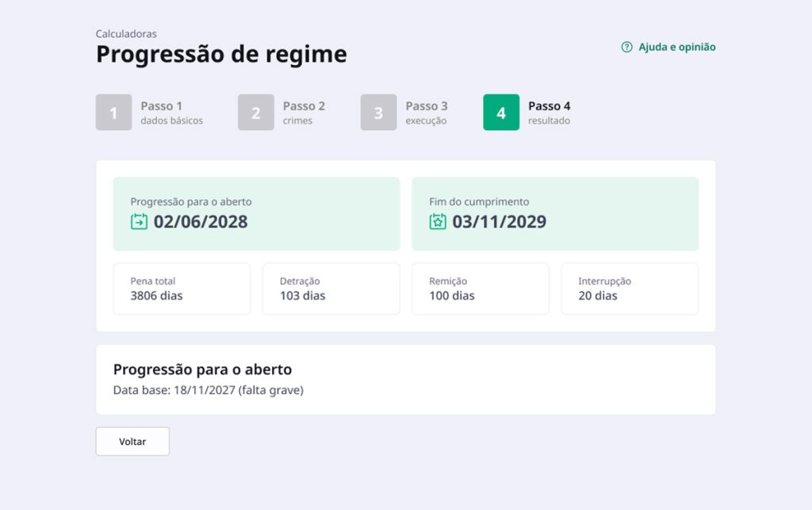Select the Interrupção 20 dias card
812x510 pixels.
point(630,289)
